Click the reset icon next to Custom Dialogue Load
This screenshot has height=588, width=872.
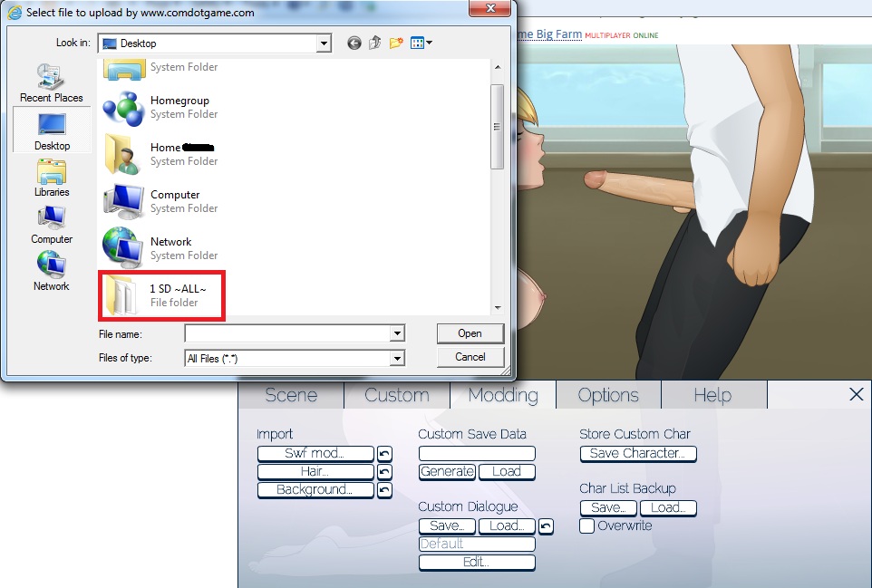[x=545, y=526]
